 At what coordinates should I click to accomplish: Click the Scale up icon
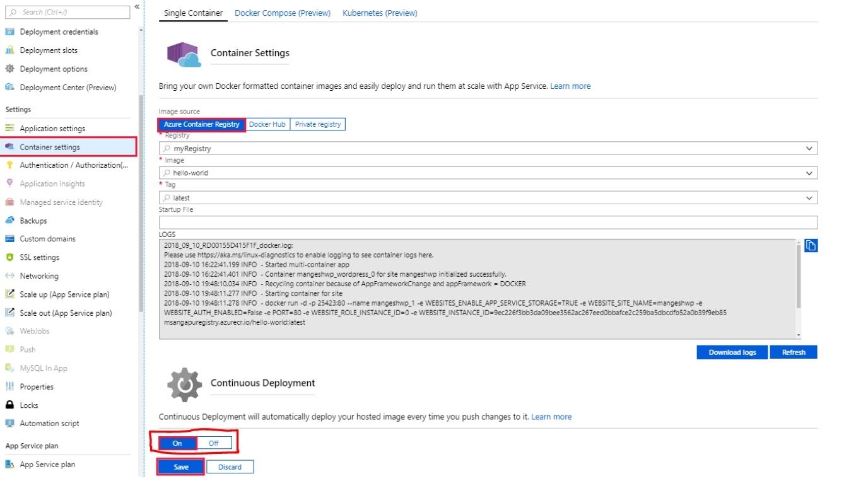9,294
